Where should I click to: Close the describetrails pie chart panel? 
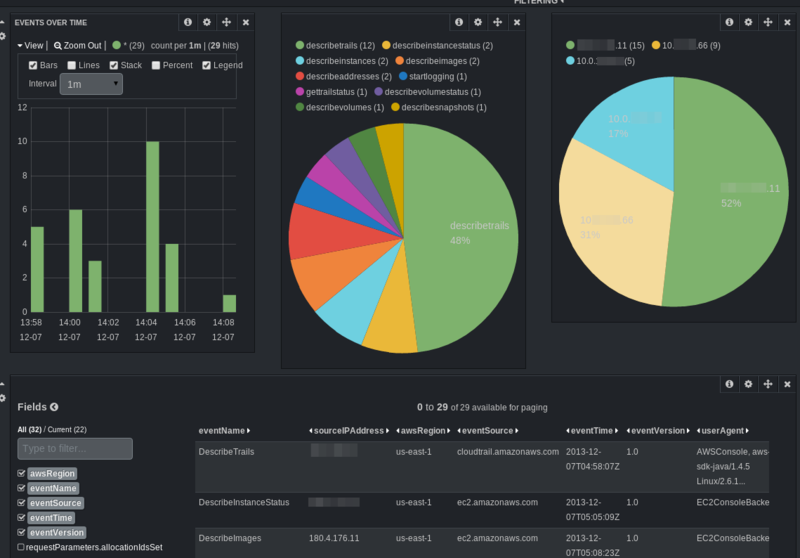517,22
